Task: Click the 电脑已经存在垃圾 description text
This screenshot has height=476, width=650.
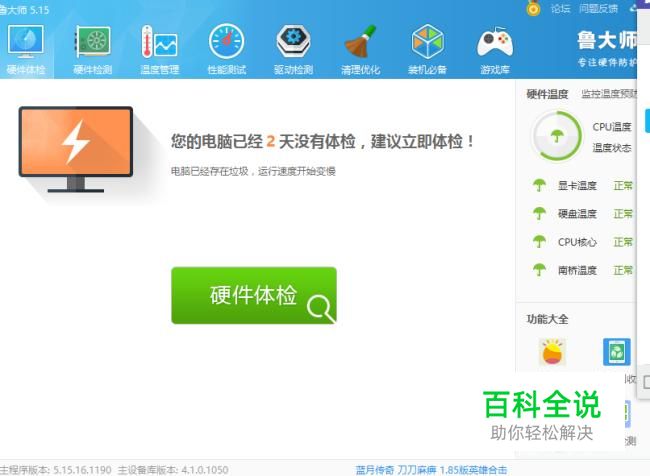Action: click(253, 171)
